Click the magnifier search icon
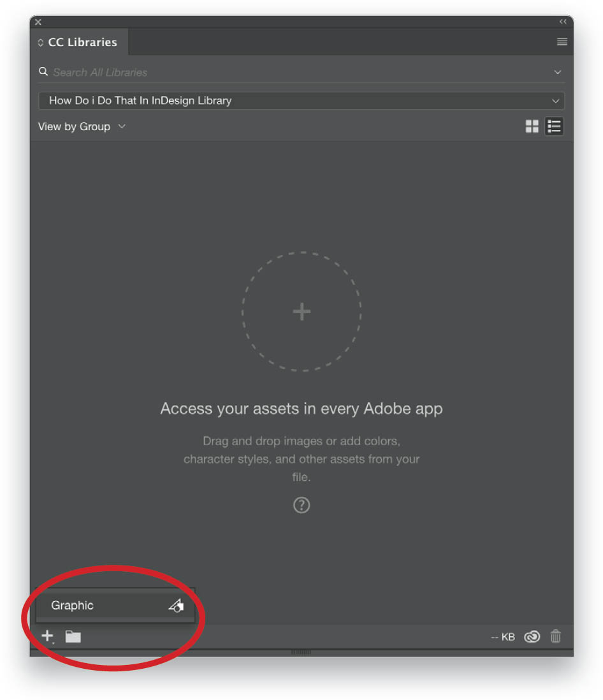Viewport: 603px width, 700px height. [43, 71]
